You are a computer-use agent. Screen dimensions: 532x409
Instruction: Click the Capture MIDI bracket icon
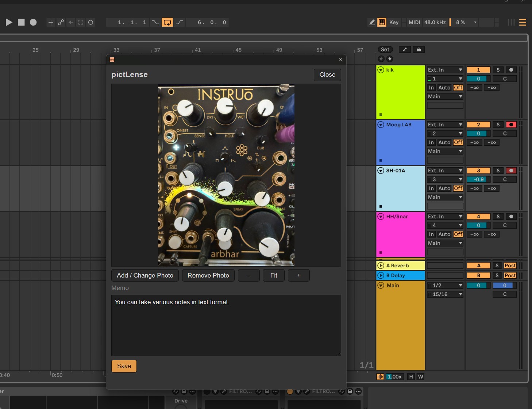[81, 22]
